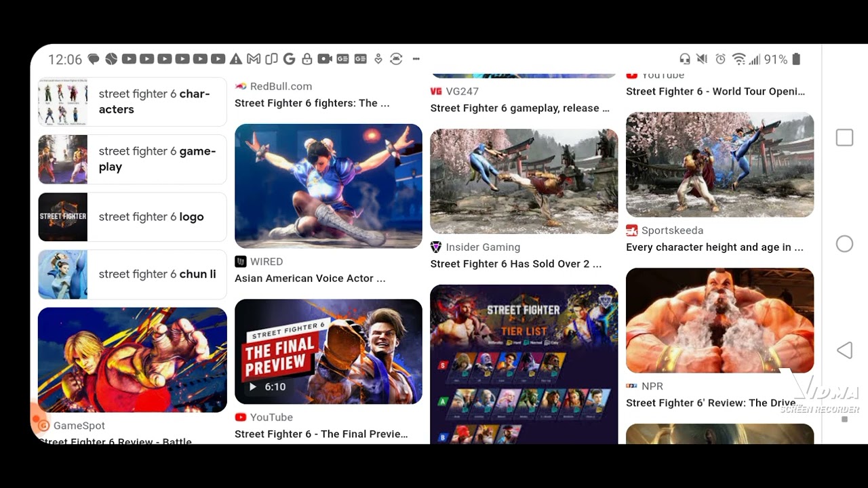Tap the Wi-Fi status icon
The width and height of the screenshot is (868, 488).
[x=738, y=59]
